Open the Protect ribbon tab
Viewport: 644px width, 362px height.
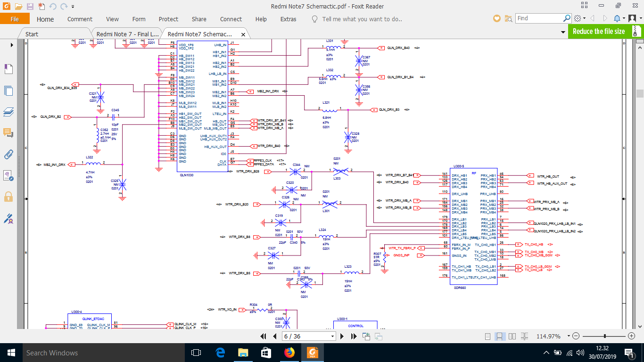coord(168,19)
